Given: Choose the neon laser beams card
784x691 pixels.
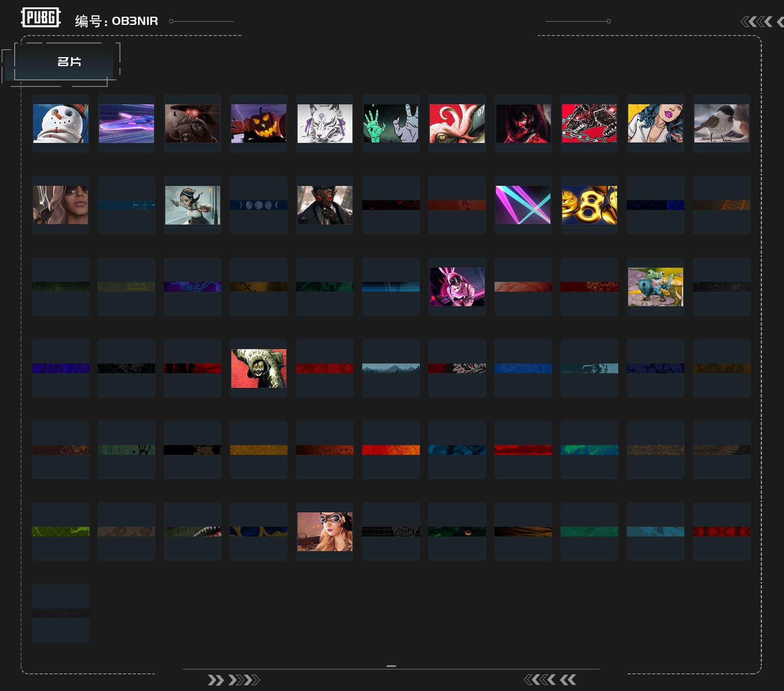Looking at the screenshot, I should coord(523,205).
